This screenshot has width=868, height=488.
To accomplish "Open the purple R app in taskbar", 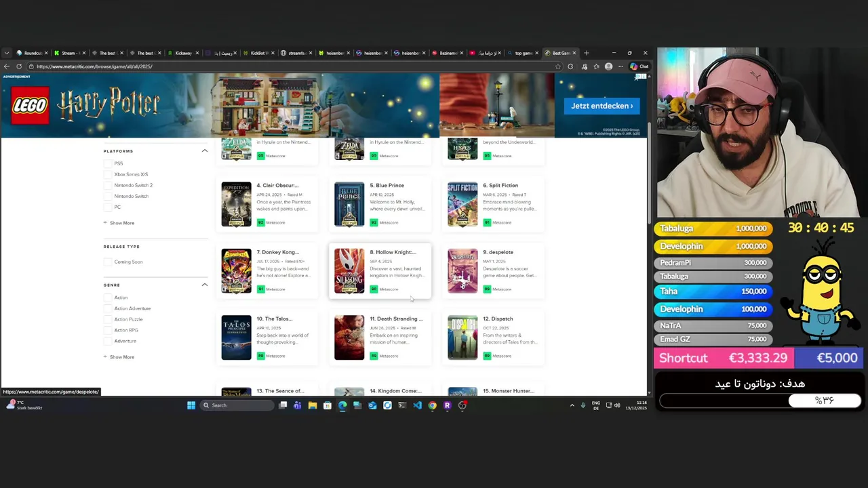I will point(447,405).
